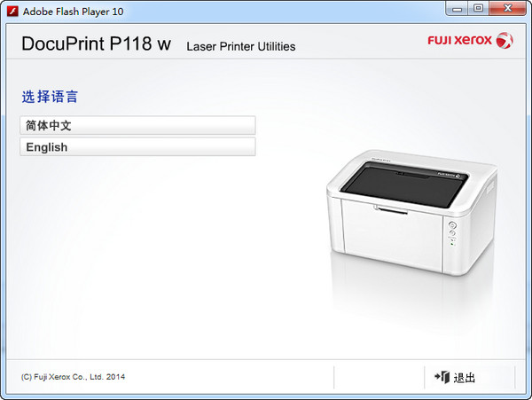Image resolution: width=532 pixels, height=400 pixels.
Task: Click the small logo on printer's black cover
Action: click(x=449, y=175)
